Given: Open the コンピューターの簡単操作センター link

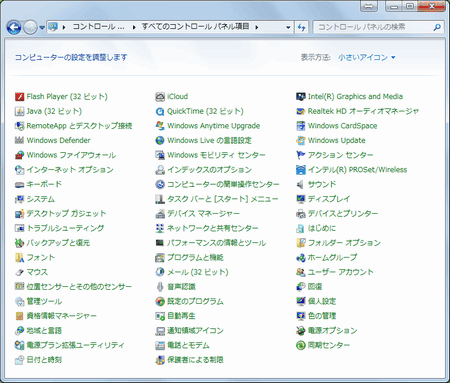Looking at the screenshot, I should click(x=223, y=184).
